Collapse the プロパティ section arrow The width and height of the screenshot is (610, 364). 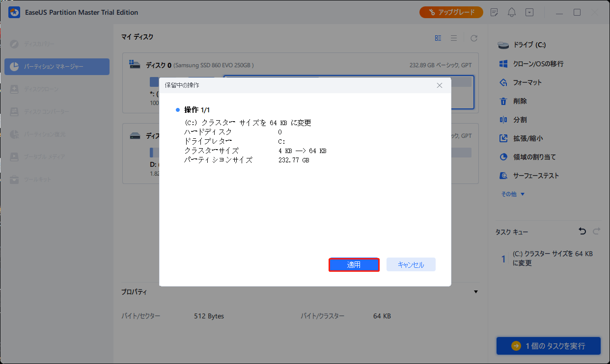pos(475,292)
